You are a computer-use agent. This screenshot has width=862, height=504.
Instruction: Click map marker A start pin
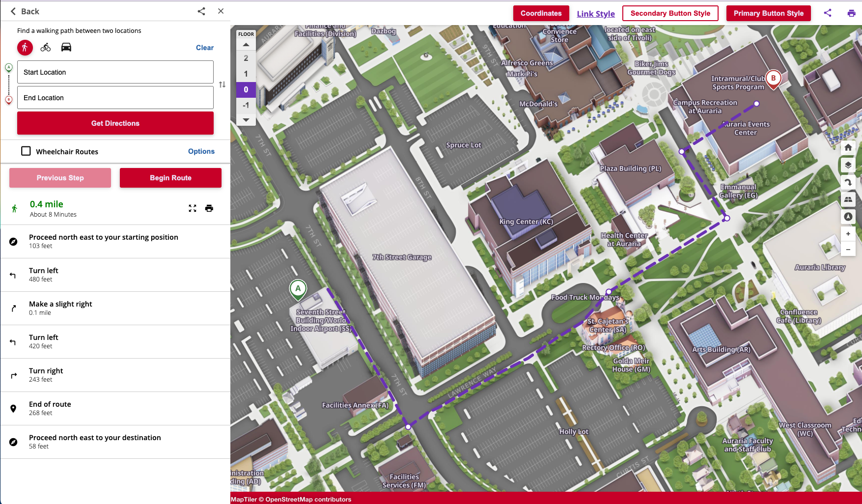(x=298, y=289)
